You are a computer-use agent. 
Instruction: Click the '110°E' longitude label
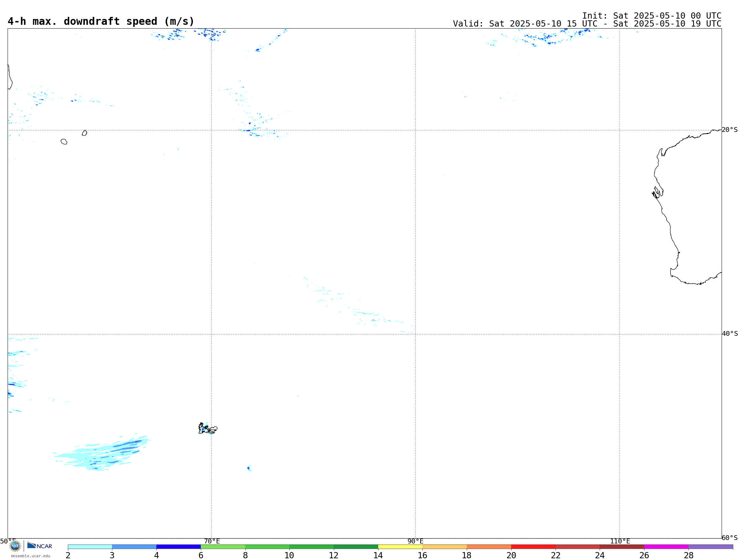[620, 541]
